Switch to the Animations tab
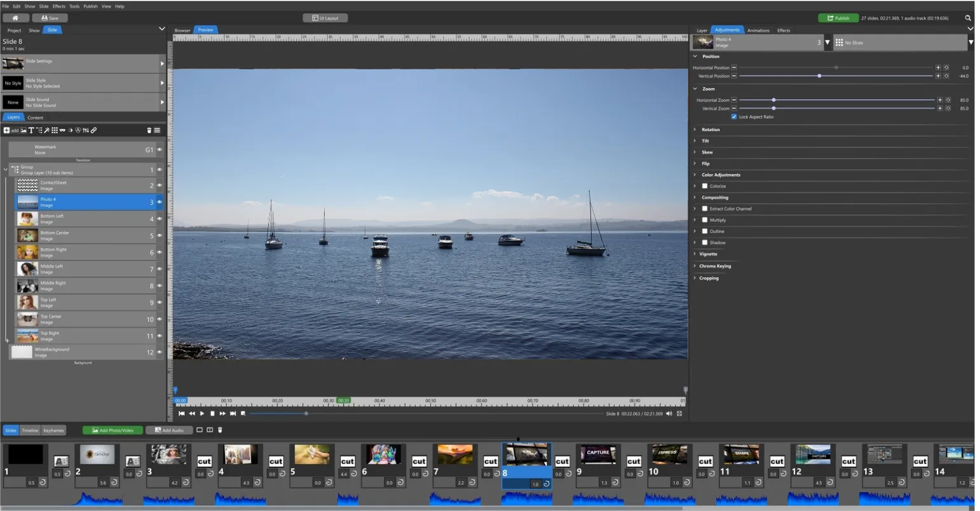 click(758, 31)
